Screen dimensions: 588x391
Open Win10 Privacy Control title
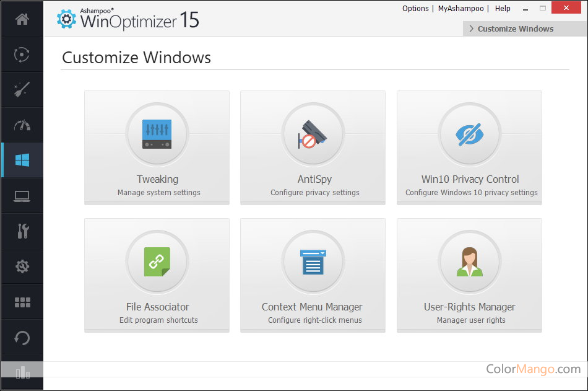(x=470, y=179)
